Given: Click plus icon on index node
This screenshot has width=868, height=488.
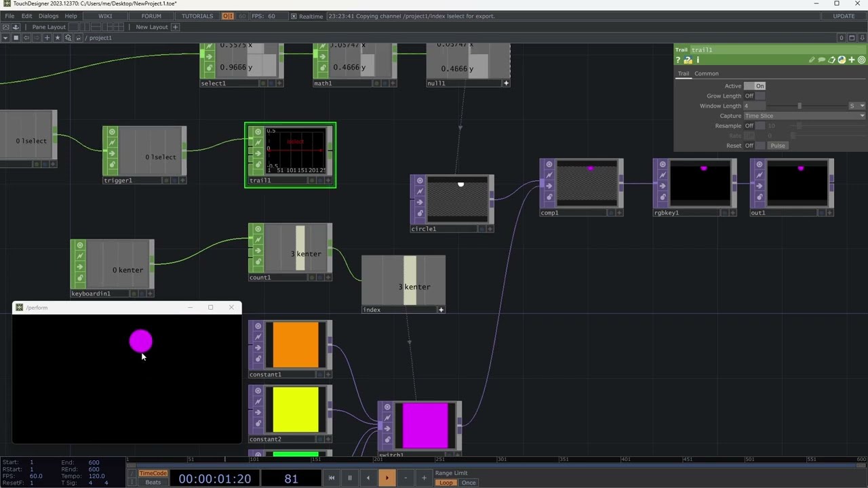Looking at the screenshot, I should point(441,310).
